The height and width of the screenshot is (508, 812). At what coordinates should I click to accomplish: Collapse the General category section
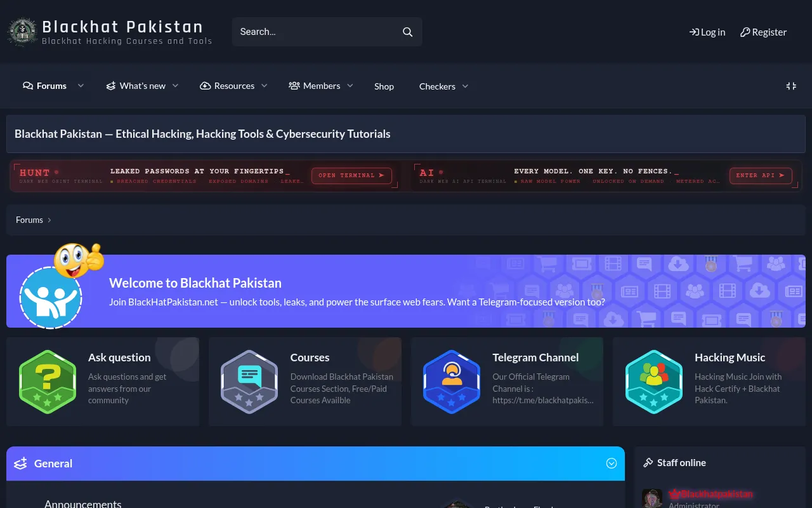612,464
